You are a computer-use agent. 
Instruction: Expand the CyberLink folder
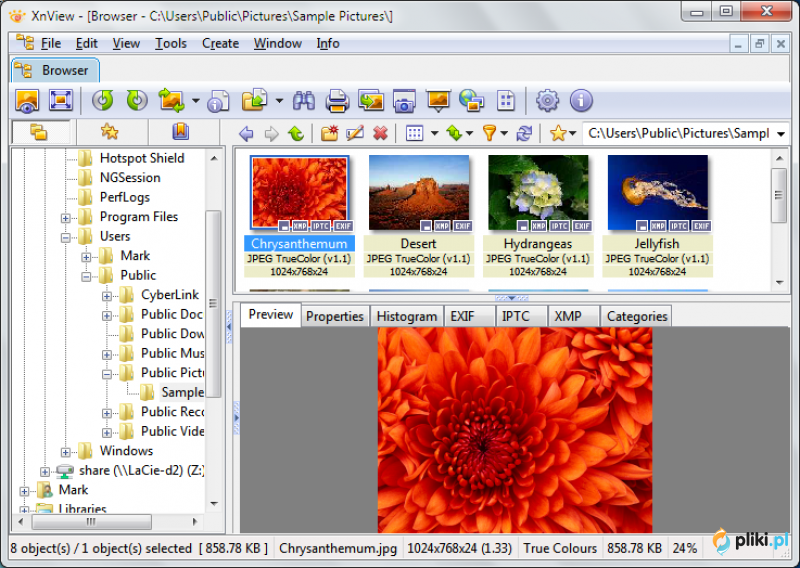point(107,296)
